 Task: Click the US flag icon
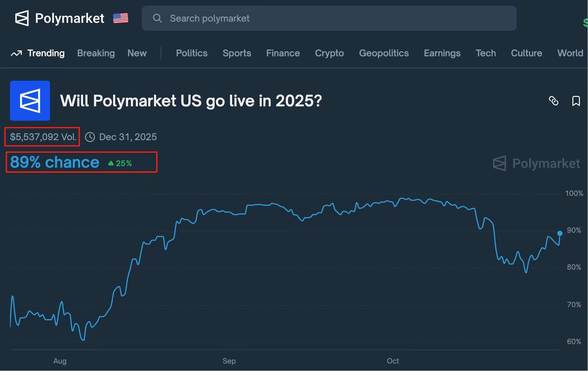click(x=121, y=18)
